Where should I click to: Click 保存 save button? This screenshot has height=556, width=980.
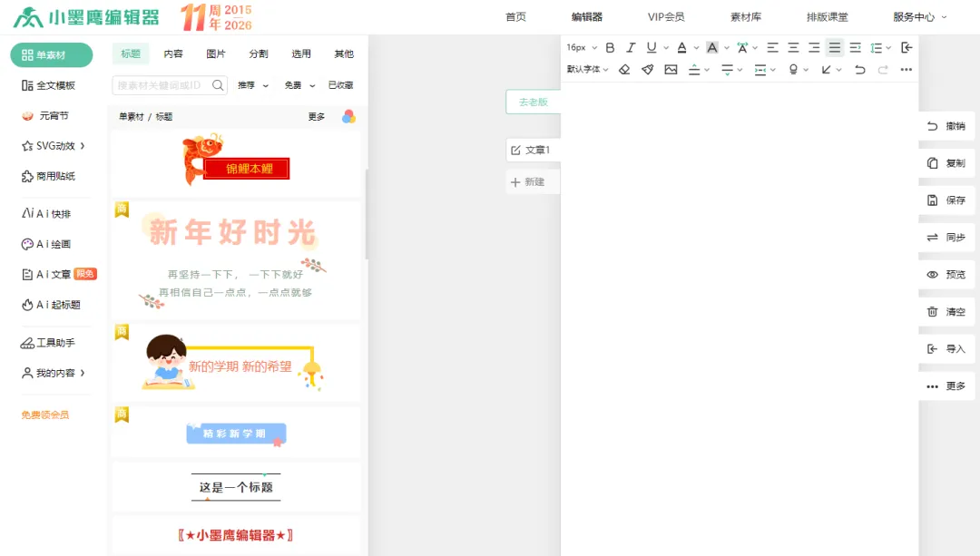pyautogui.click(x=946, y=200)
